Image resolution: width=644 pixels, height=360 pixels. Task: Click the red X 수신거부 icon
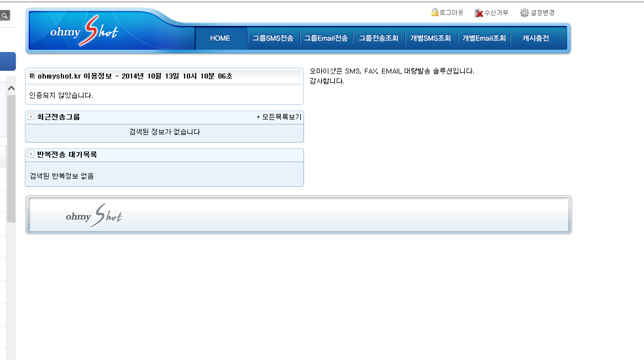tap(479, 13)
